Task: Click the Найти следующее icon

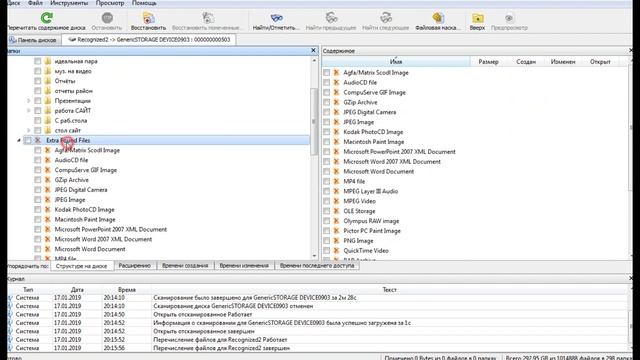Action: pyautogui.click(x=386, y=18)
